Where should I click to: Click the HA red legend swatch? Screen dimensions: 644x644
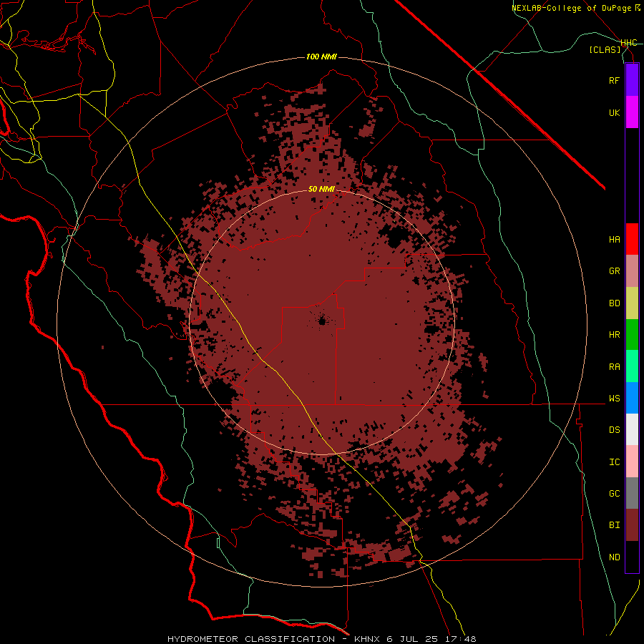click(x=632, y=239)
